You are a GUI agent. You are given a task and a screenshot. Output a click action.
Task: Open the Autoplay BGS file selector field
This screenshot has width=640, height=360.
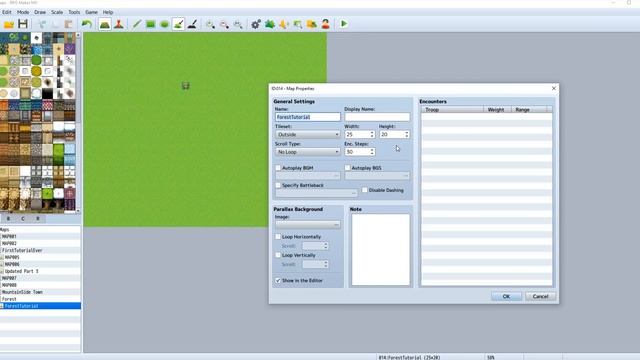click(377, 176)
